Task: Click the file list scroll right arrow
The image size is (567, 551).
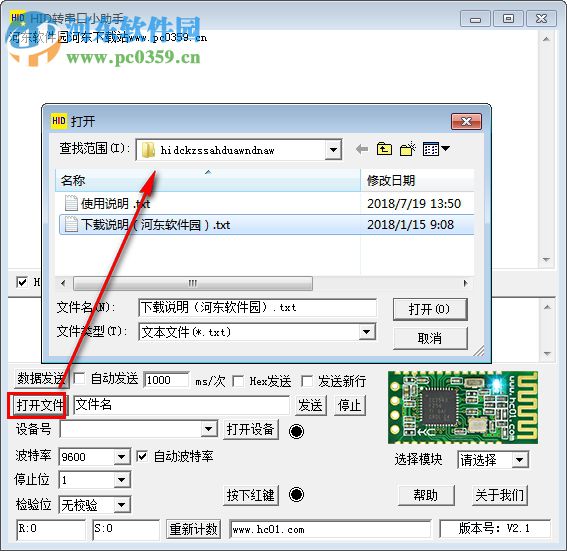Action: pyautogui.click(x=465, y=283)
